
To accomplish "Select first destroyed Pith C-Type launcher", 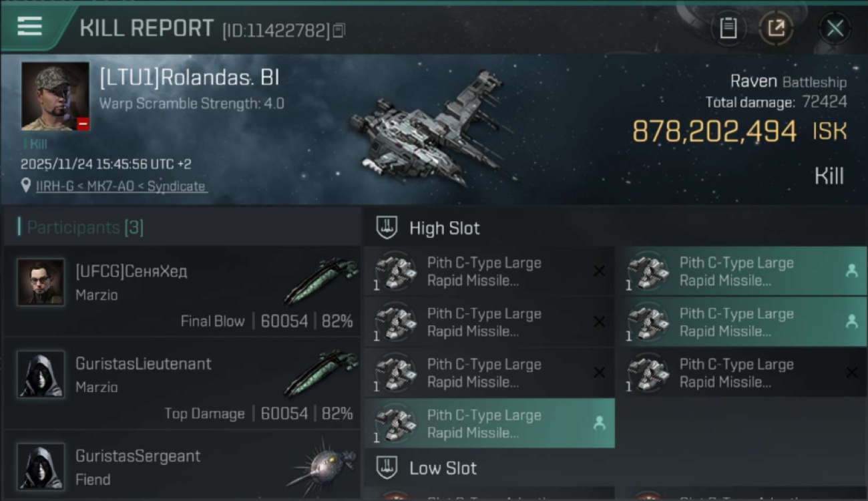I will click(489, 272).
